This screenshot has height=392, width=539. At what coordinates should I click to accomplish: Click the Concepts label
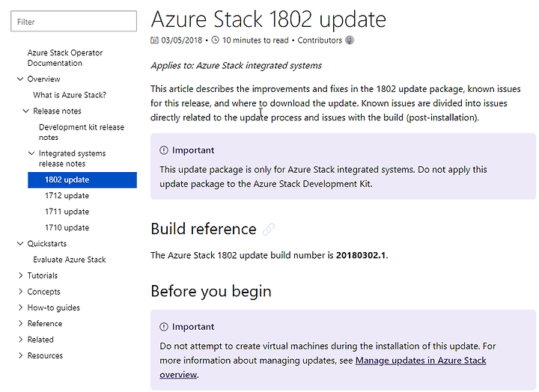click(43, 292)
